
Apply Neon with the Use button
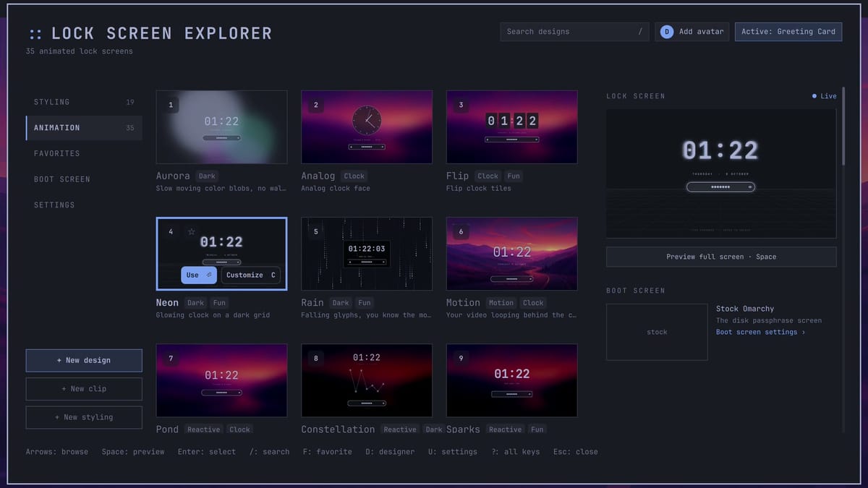click(199, 275)
